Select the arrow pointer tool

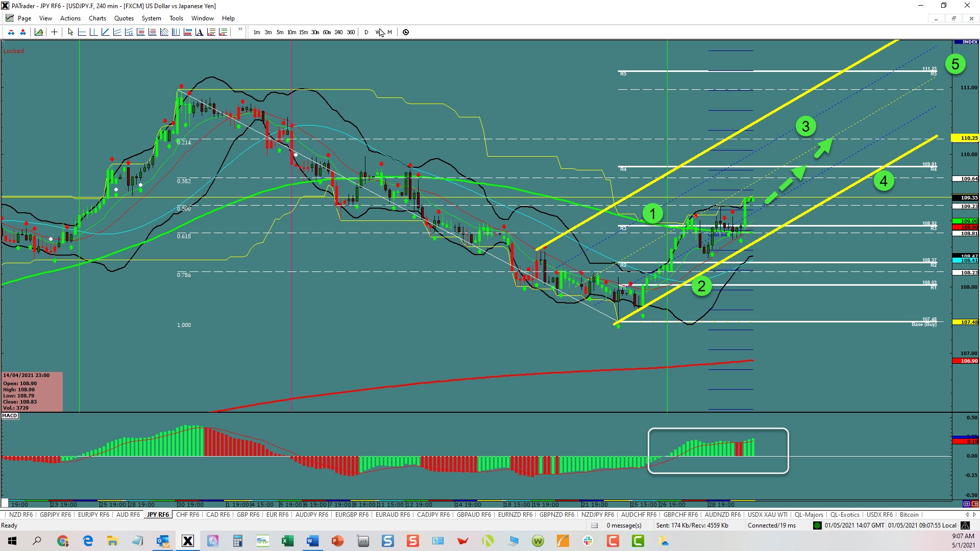pyautogui.click(x=70, y=32)
